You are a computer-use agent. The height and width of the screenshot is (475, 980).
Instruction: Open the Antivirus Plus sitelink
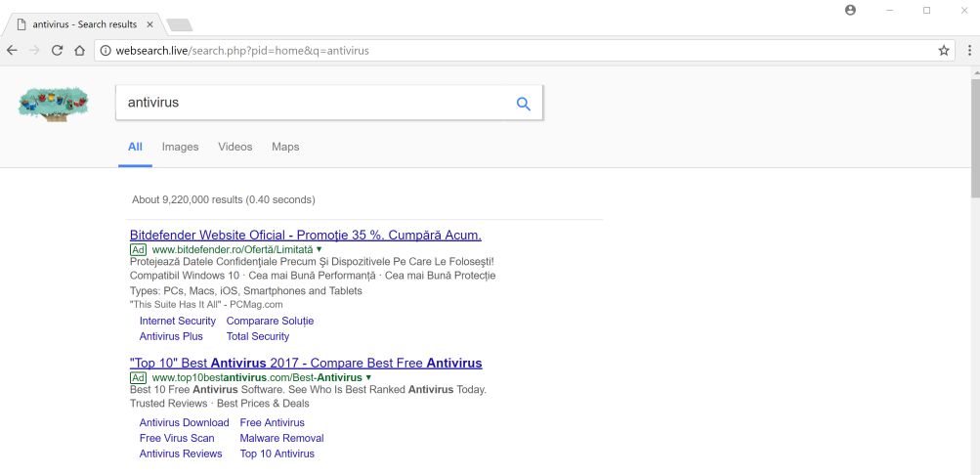coord(171,336)
